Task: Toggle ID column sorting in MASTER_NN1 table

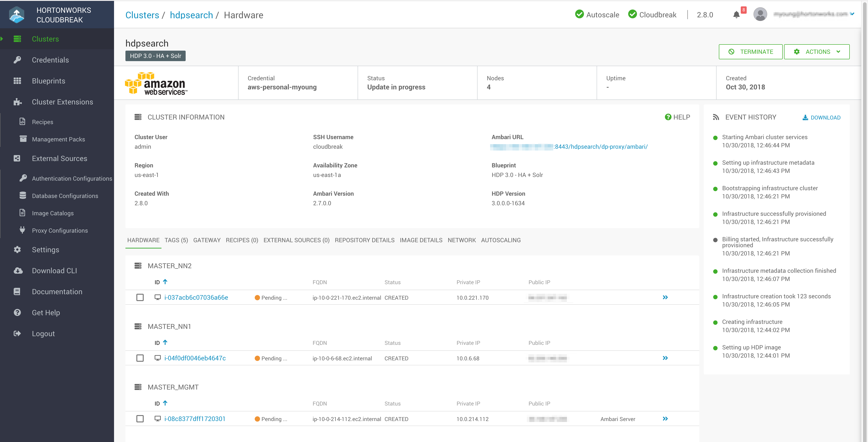Action: [165, 342]
